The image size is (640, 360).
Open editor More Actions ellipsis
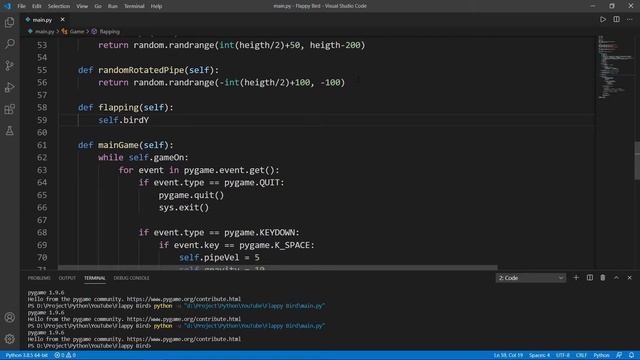pos(629,19)
